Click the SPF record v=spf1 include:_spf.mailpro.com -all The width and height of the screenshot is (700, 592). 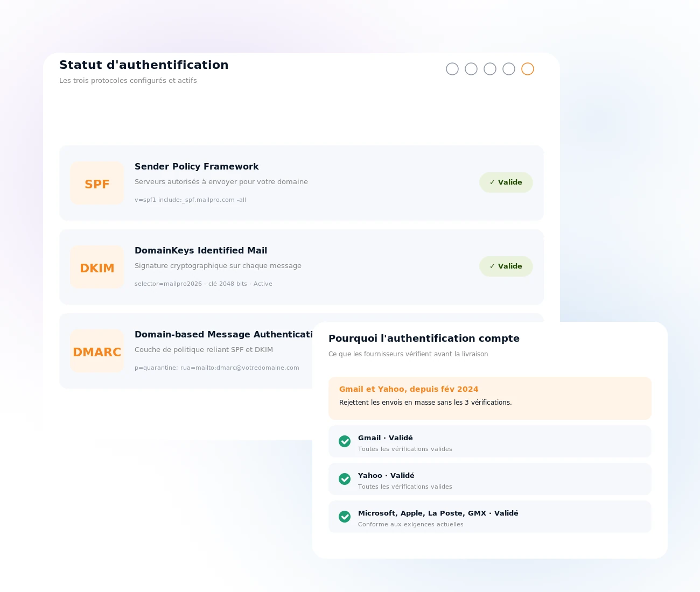[190, 200]
